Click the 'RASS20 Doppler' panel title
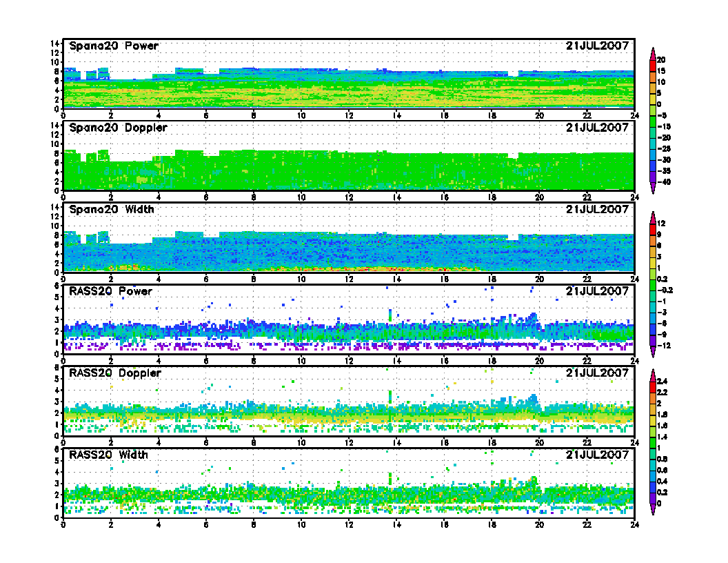The image size is (728, 563). point(114,373)
